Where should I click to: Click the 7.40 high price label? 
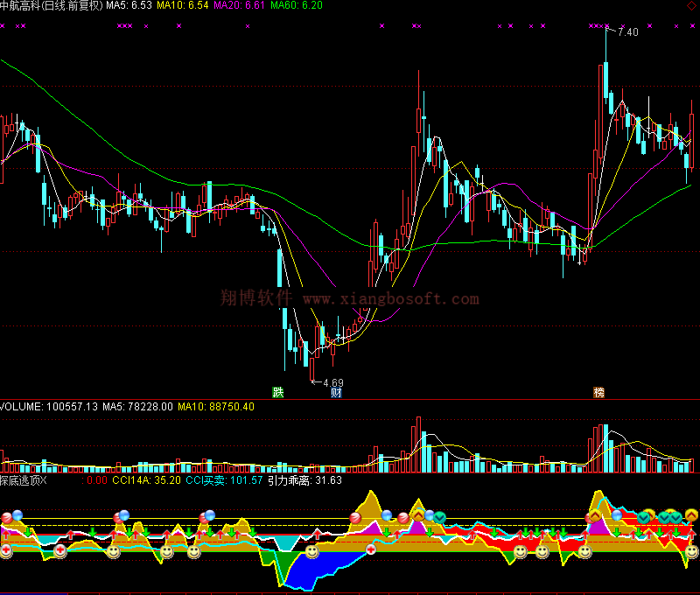pyautogui.click(x=627, y=32)
